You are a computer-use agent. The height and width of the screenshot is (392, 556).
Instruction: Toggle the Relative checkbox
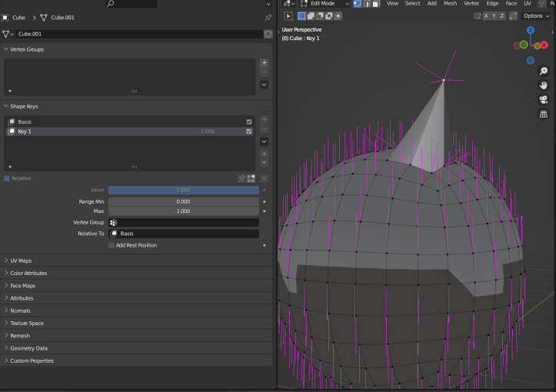coord(7,178)
